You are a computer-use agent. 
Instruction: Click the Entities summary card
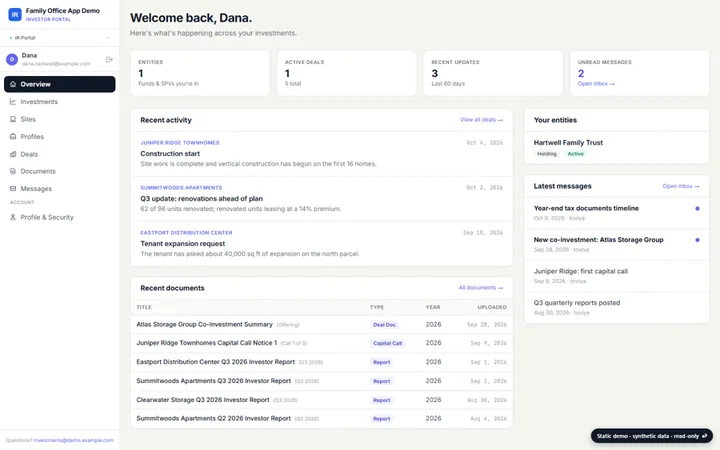[200, 73]
